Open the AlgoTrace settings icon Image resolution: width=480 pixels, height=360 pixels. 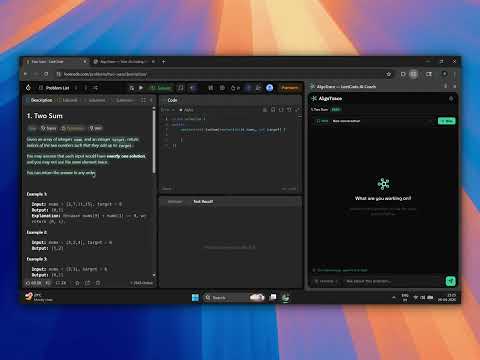(x=451, y=99)
